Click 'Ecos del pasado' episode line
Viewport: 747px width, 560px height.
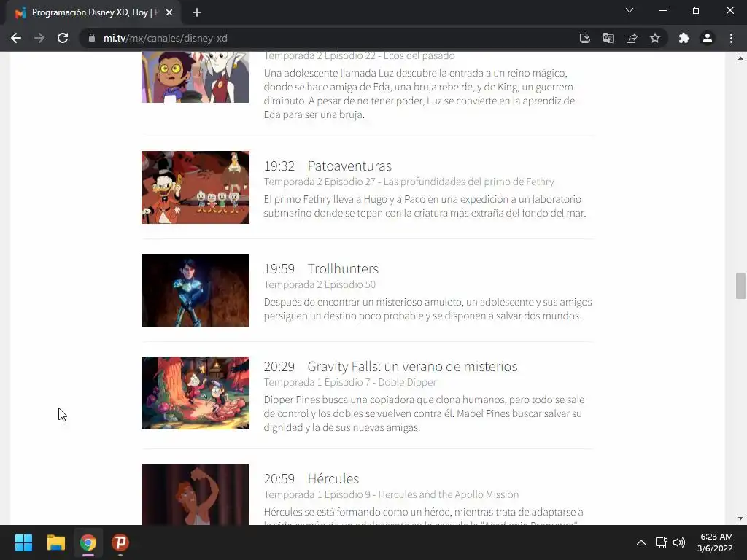tap(359, 55)
